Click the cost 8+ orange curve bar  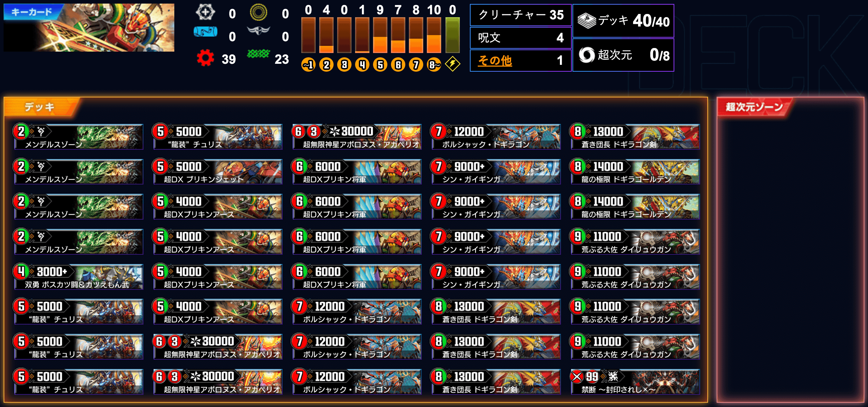click(434, 35)
